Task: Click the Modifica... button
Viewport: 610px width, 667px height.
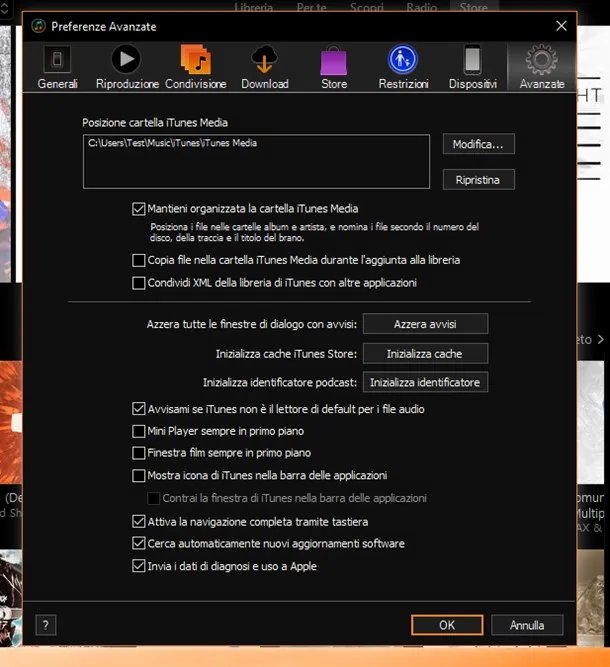Action: (479, 144)
